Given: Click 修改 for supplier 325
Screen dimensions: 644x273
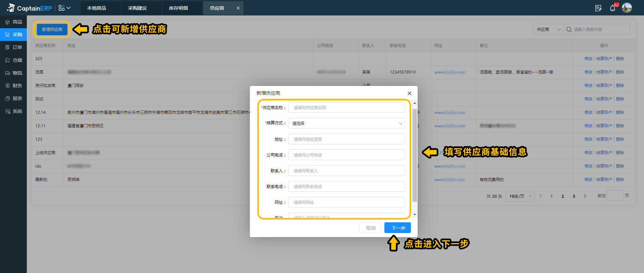Looking at the screenshot, I should click(588, 59).
